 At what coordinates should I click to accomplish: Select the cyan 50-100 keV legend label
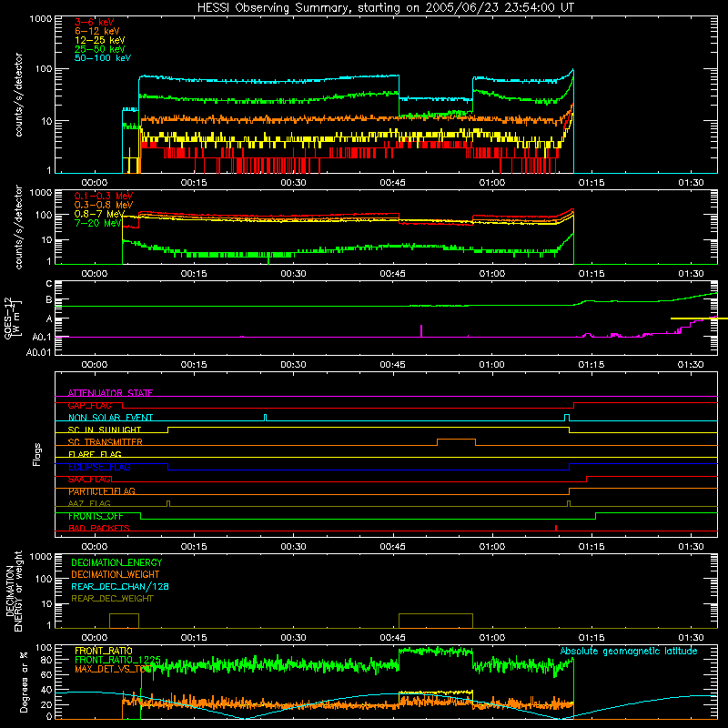102,58
